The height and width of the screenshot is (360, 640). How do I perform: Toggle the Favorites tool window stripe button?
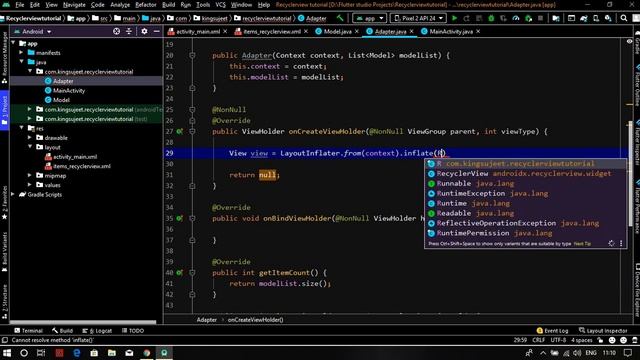point(4,203)
